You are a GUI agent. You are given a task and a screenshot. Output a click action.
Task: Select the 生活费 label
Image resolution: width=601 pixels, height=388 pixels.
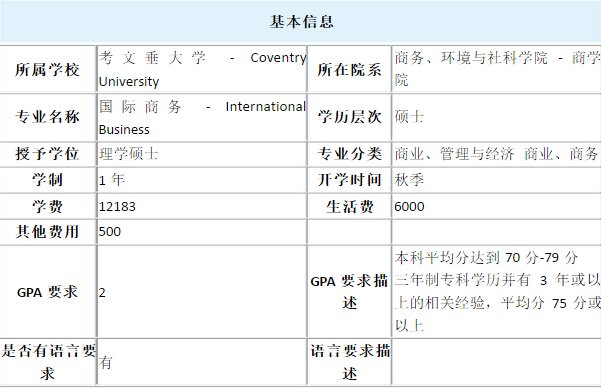[x=349, y=207]
